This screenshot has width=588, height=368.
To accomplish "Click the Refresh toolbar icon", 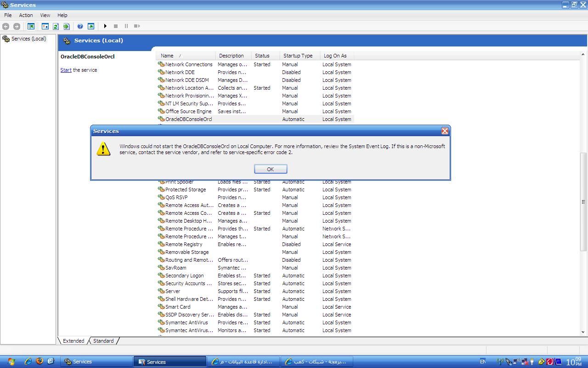I will click(x=56, y=26).
